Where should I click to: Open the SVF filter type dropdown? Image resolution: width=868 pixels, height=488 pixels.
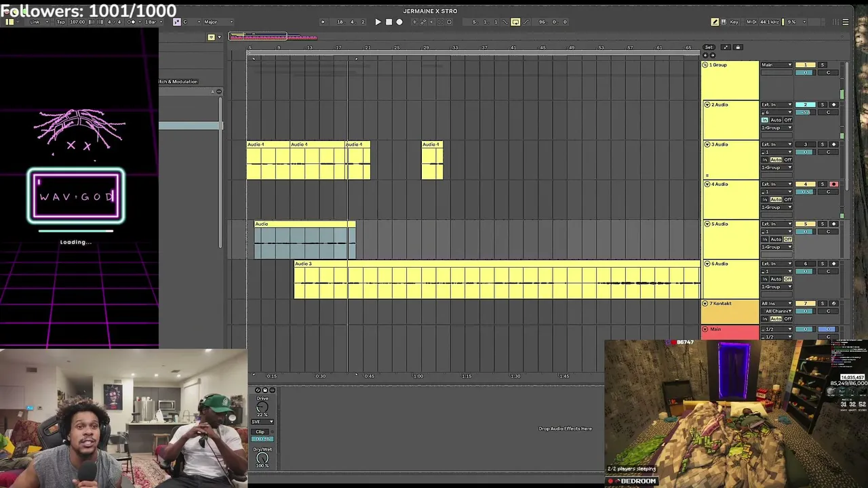pyautogui.click(x=263, y=422)
